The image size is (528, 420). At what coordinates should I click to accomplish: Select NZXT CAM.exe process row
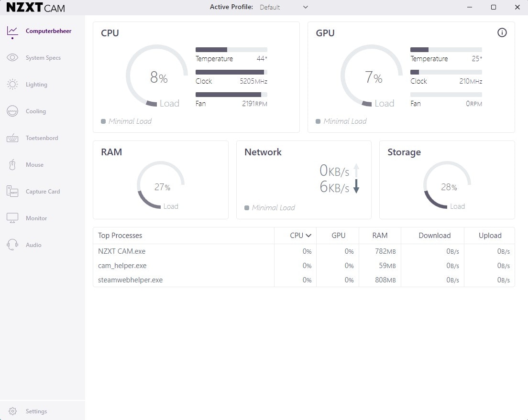coord(304,251)
